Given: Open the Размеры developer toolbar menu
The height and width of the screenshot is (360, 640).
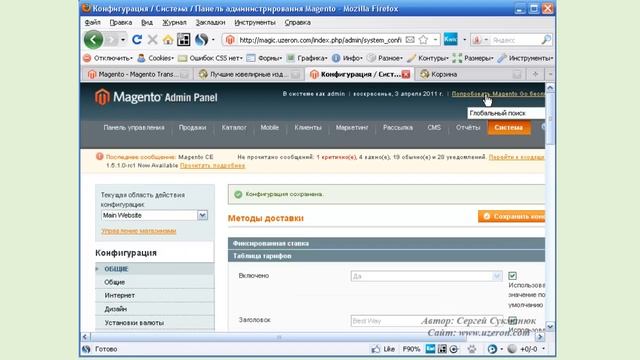Looking at the screenshot, I should (x=473, y=58).
